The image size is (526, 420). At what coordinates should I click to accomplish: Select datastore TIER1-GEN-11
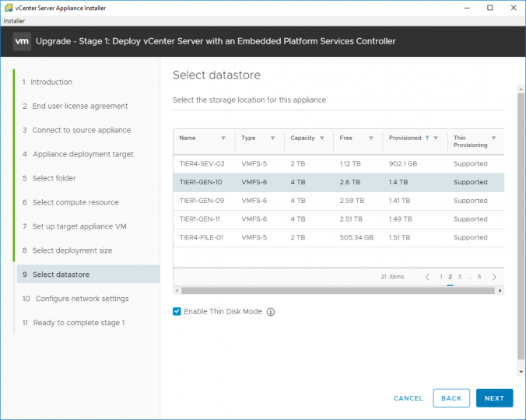(x=338, y=219)
